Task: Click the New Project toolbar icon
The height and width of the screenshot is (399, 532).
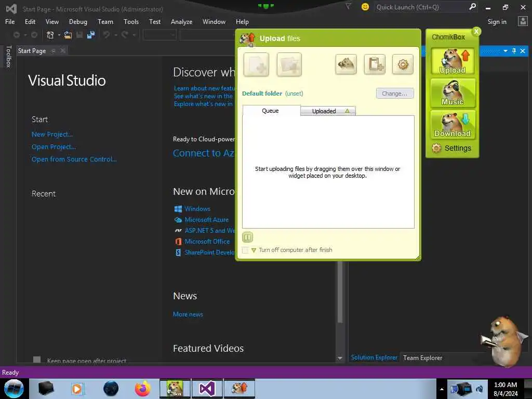Action: (x=50, y=35)
